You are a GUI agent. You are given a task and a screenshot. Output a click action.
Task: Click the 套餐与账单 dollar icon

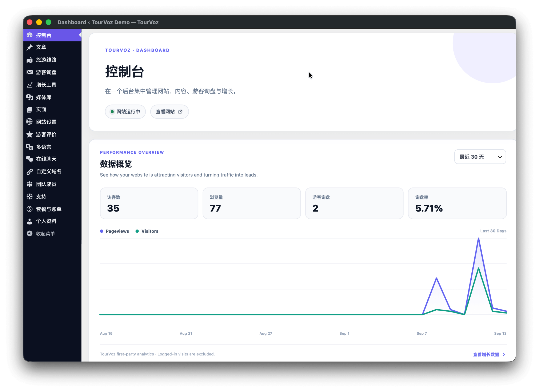click(30, 209)
